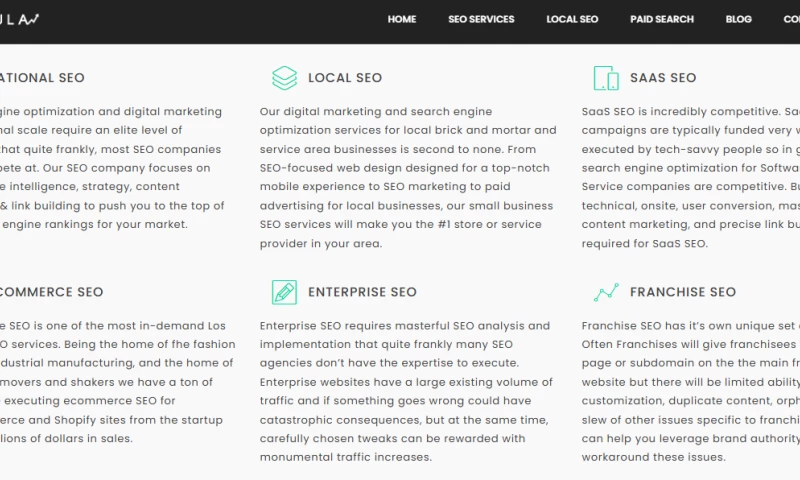Visit the Franchise SEO heading link
Image resolution: width=800 pixels, height=480 pixels.
683,292
